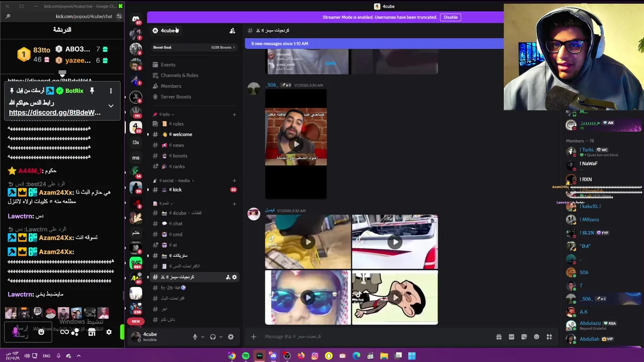Disable Streamer Mode via Disable button
This screenshot has height=362, width=644.
pyautogui.click(x=450, y=17)
